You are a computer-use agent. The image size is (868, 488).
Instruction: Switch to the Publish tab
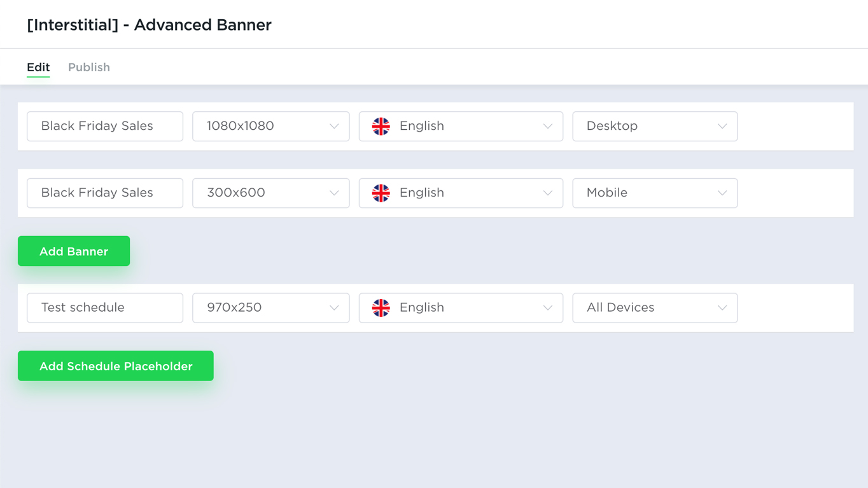(x=89, y=67)
